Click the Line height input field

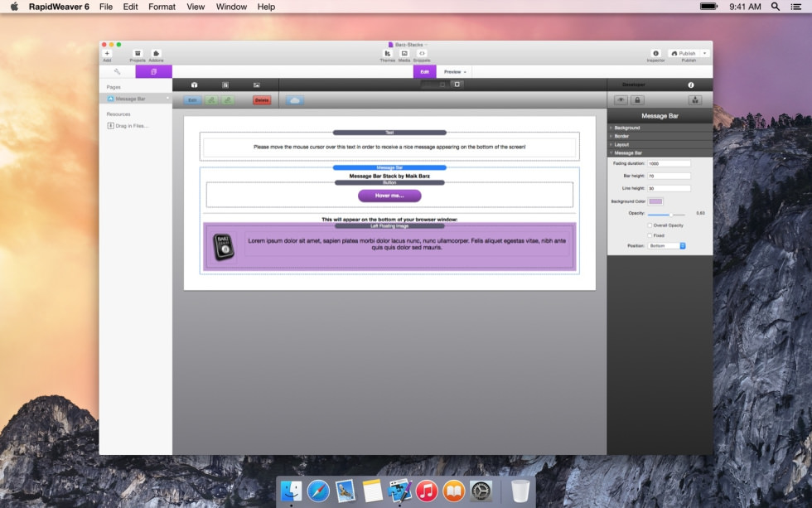click(x=669, y=188)
